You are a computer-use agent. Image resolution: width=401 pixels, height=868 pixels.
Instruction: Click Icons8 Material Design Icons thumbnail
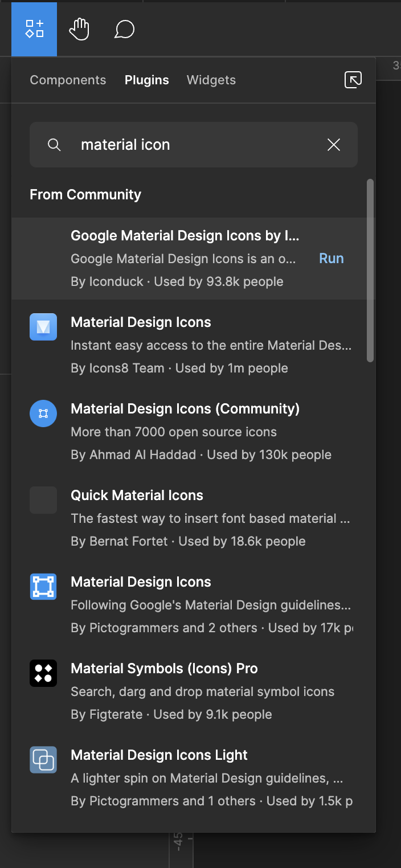click(x=43, y=327)
